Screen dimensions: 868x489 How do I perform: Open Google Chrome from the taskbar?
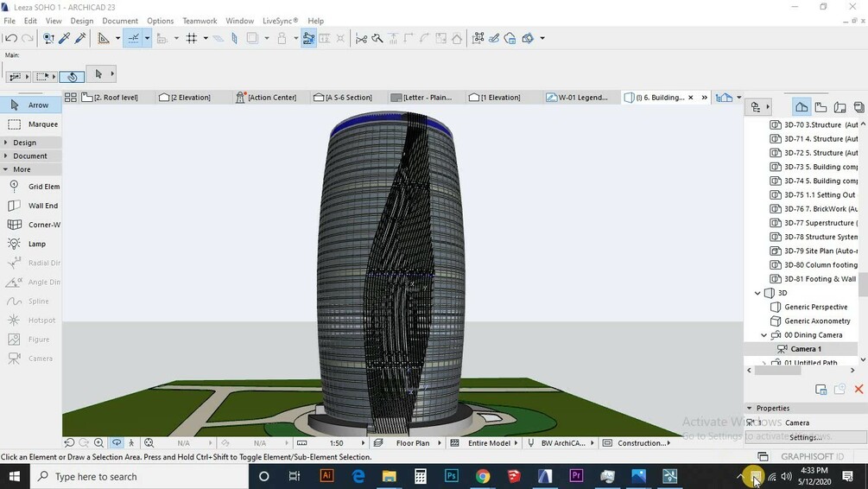[483, 476]
